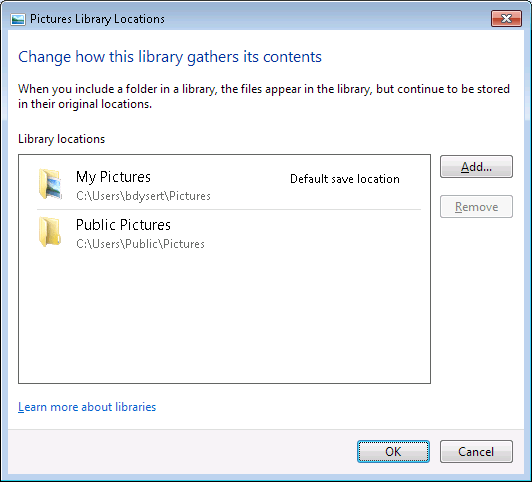Image resolution: width=532 pixels, height=482 pixels.
Task: Click the Pictures Library Locations title text
Action: (97, 19)
